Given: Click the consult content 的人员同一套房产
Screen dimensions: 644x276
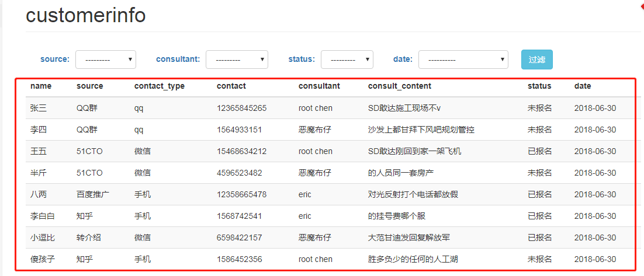Looking at the screenshot, I should [401, 173].
